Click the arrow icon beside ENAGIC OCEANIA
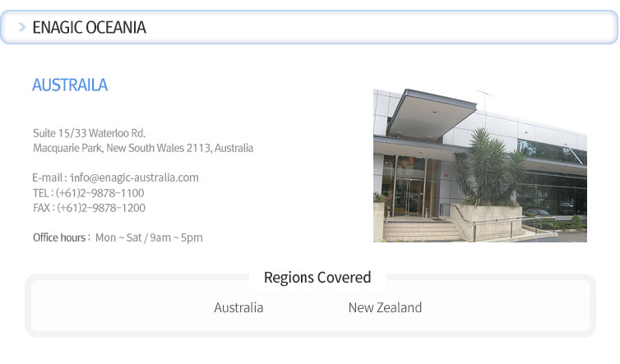This screenshot has height=364, width=620. (x=22, y=27)
